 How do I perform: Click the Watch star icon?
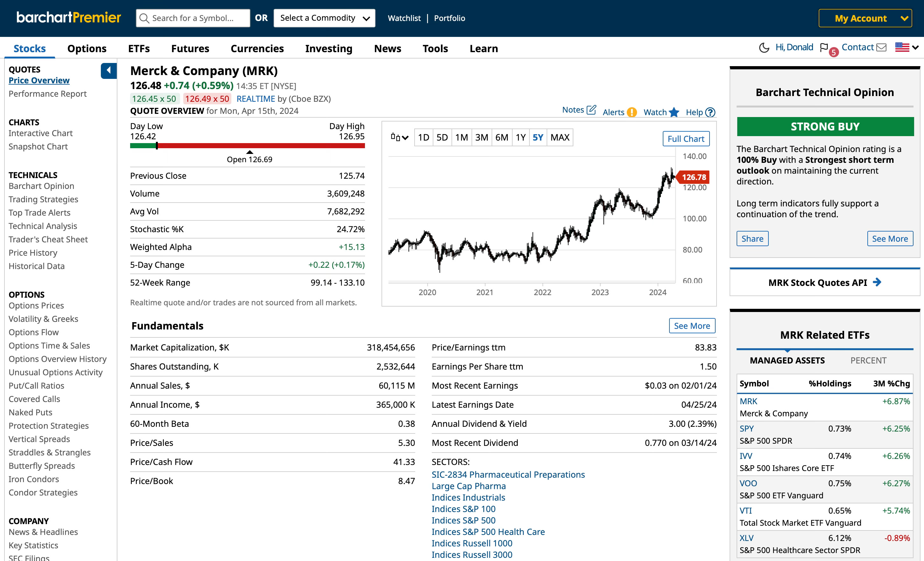(674, 112)
